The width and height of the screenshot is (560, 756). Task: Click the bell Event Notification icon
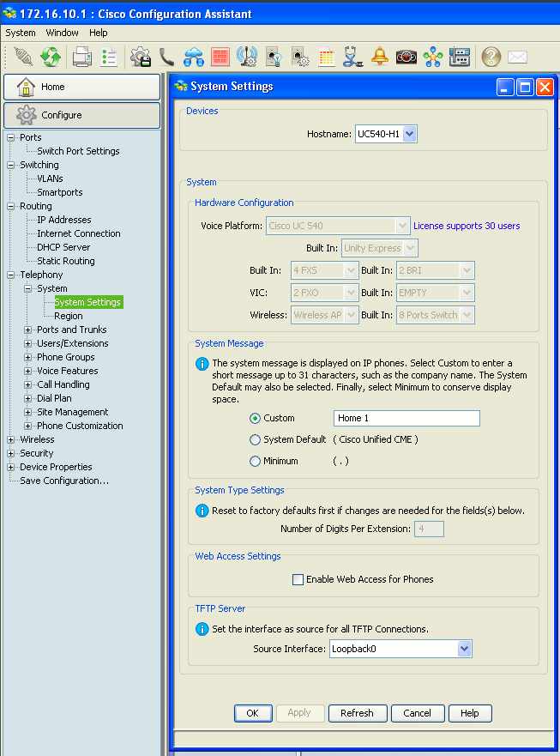coord(380,57)
